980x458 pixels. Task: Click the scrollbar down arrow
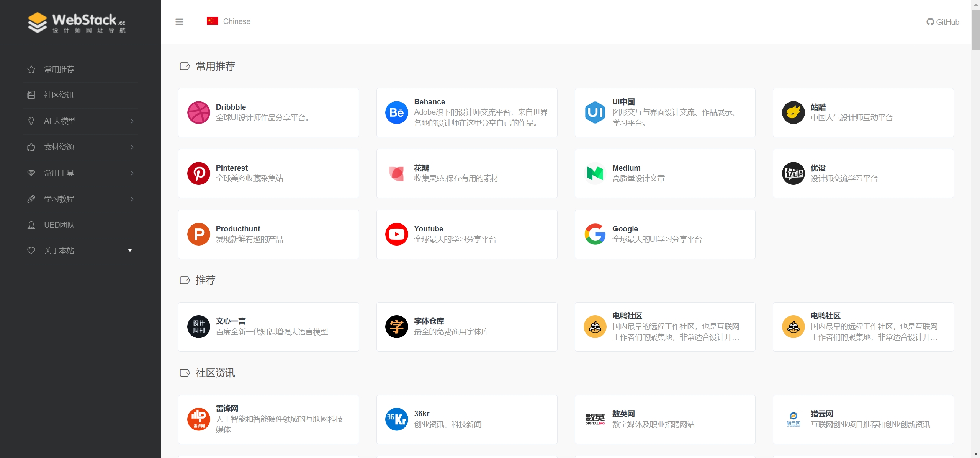(x=976, y=454)
